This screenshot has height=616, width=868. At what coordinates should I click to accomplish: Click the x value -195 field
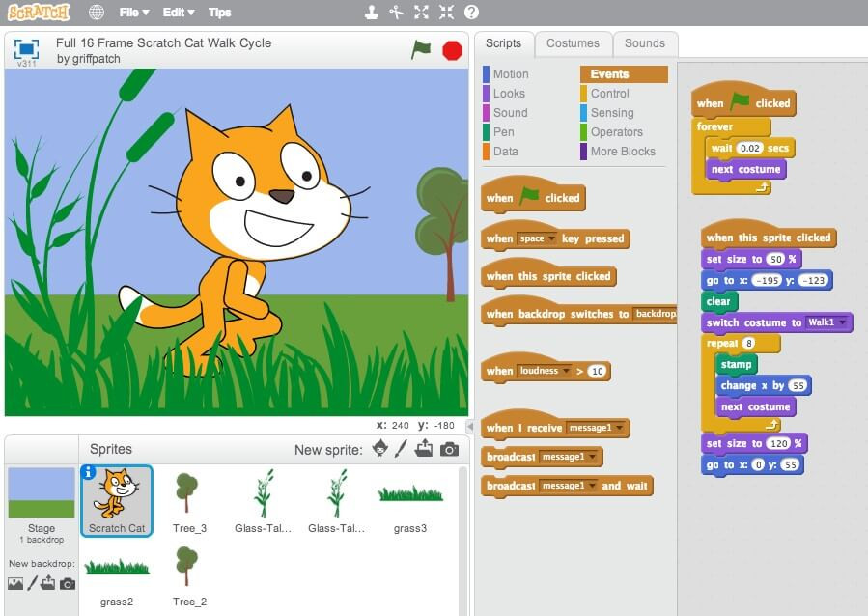767,281
